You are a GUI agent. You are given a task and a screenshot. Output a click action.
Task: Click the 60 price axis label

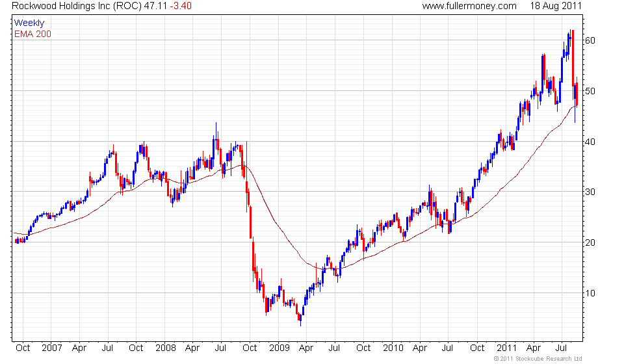pyautogui.click(x=590, y=40)
